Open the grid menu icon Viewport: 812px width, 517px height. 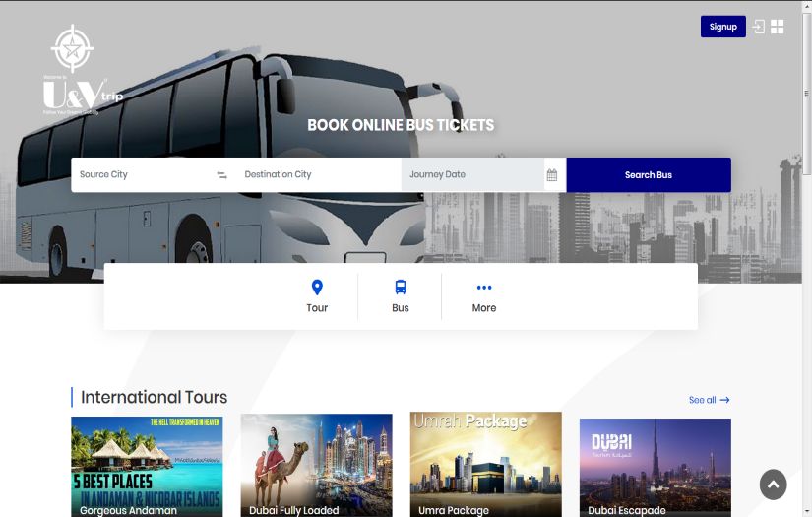tap(778, 27)
